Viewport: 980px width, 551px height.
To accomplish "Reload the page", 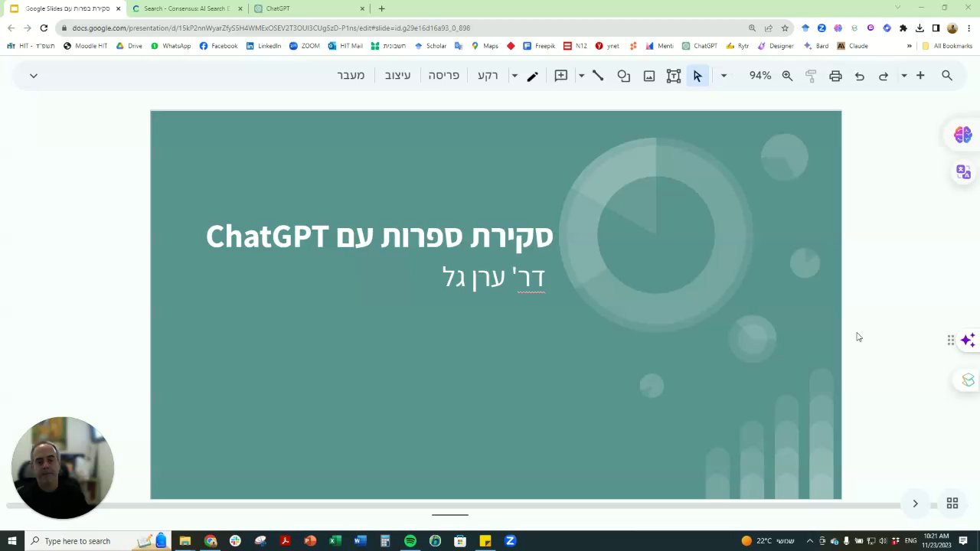I will [44, 28].
